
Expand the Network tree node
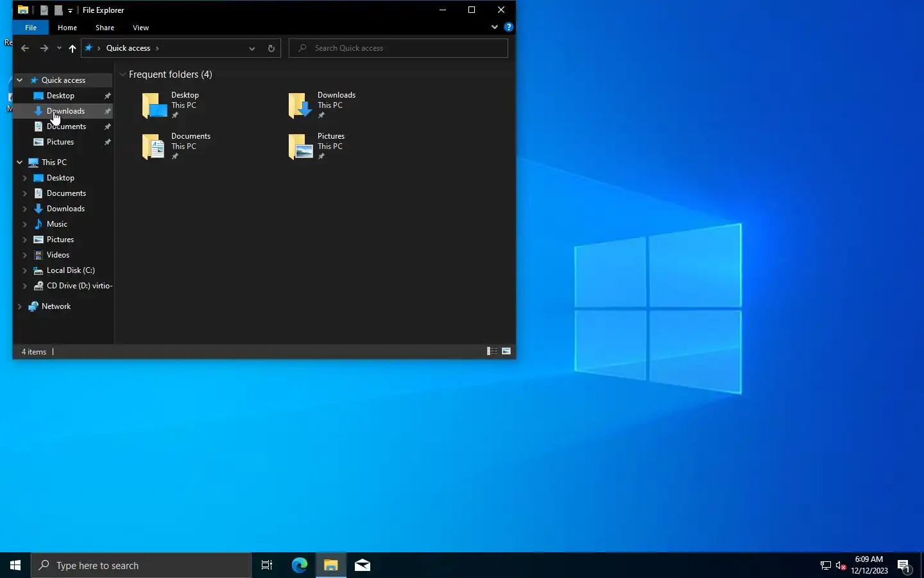tap(20, 306)
